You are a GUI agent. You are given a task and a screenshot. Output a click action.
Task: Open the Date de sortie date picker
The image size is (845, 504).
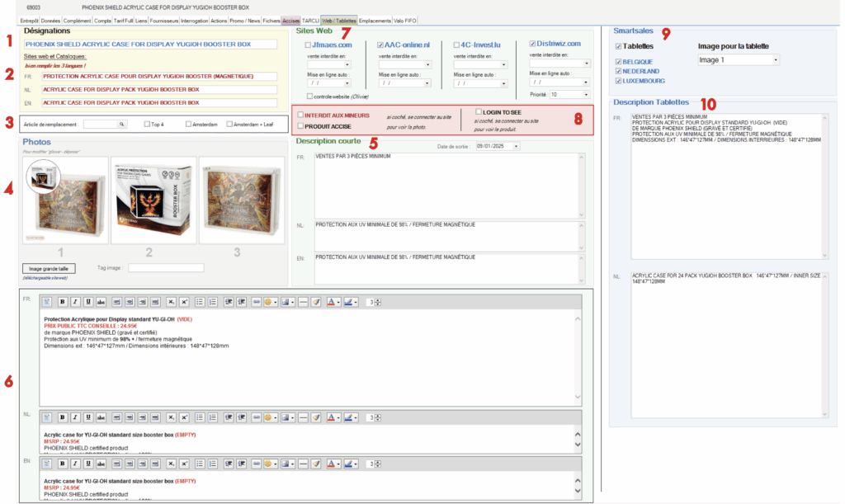[x=516, y=146]
